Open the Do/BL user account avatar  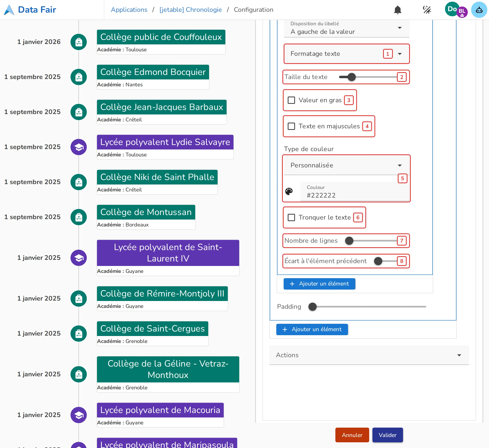tap(456, 10)
